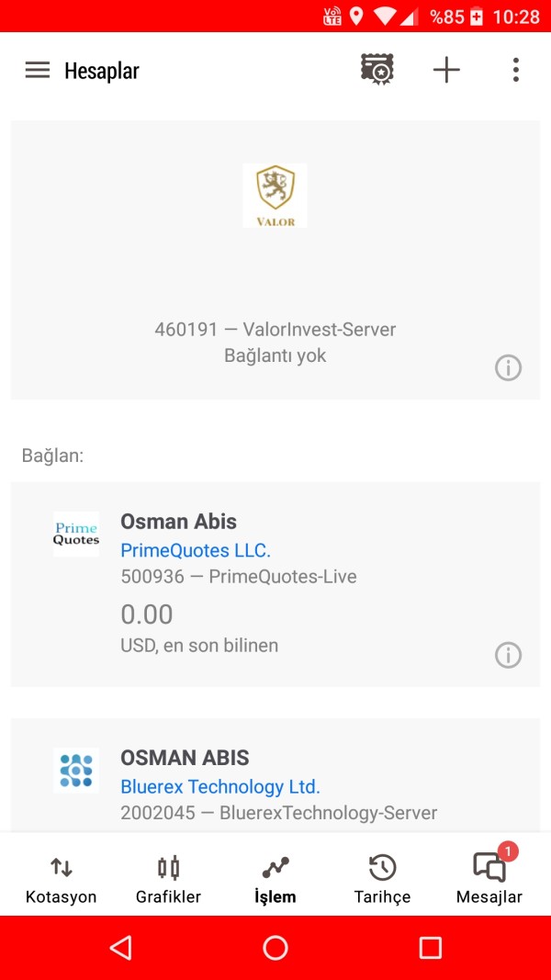The height and width of the screenshot is (980, 551).
Task: Add a new account with plus icon
Action: pyautogui.click(x=446, y=70)
